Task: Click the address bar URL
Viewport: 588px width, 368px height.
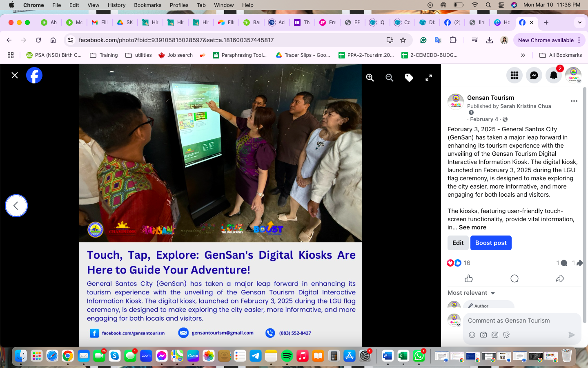Action: pos(176,40)
